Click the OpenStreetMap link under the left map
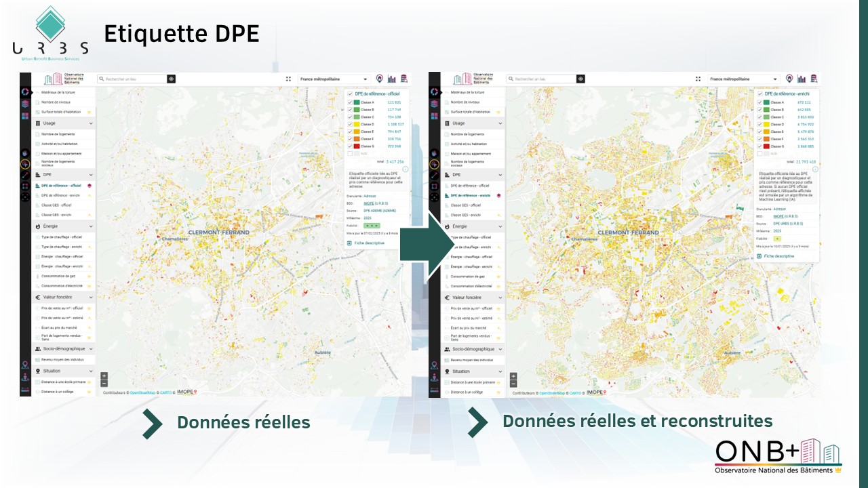This screenshot has height=488, width=868. click(143, 392)
